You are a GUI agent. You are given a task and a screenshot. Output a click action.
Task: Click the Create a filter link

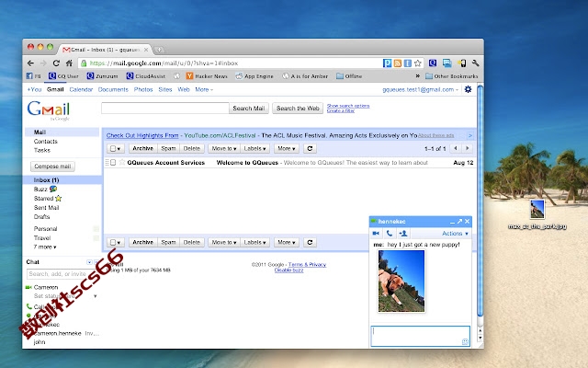(341, 110)
